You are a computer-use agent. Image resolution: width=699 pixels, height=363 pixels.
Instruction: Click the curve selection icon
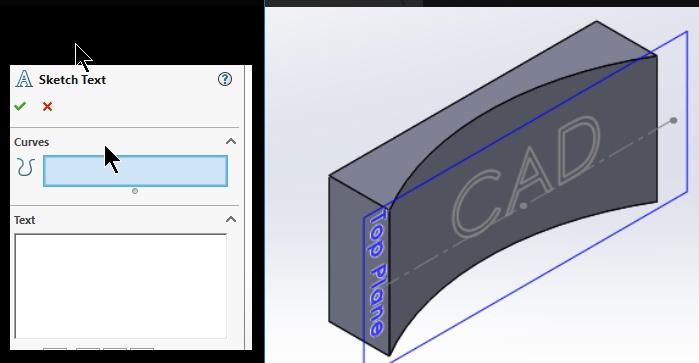[25, 167]
